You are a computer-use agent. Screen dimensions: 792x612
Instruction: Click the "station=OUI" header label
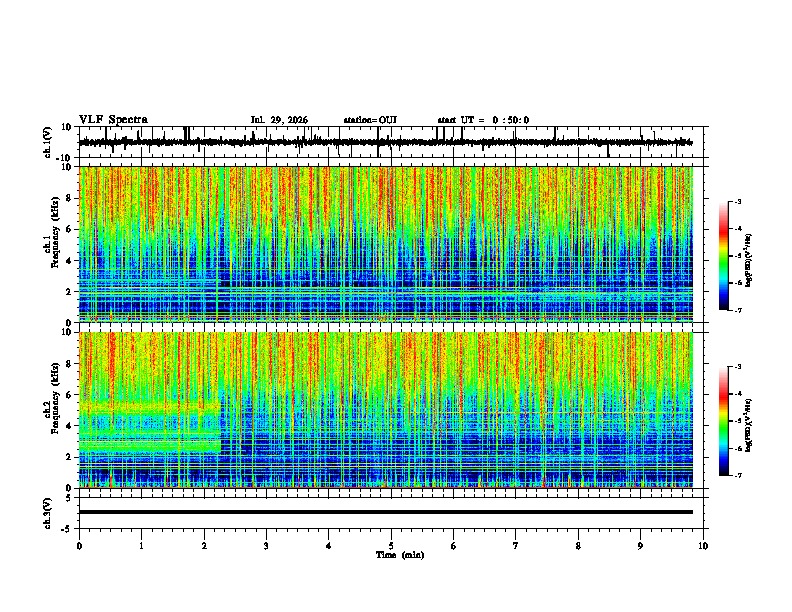pos(370,120)
